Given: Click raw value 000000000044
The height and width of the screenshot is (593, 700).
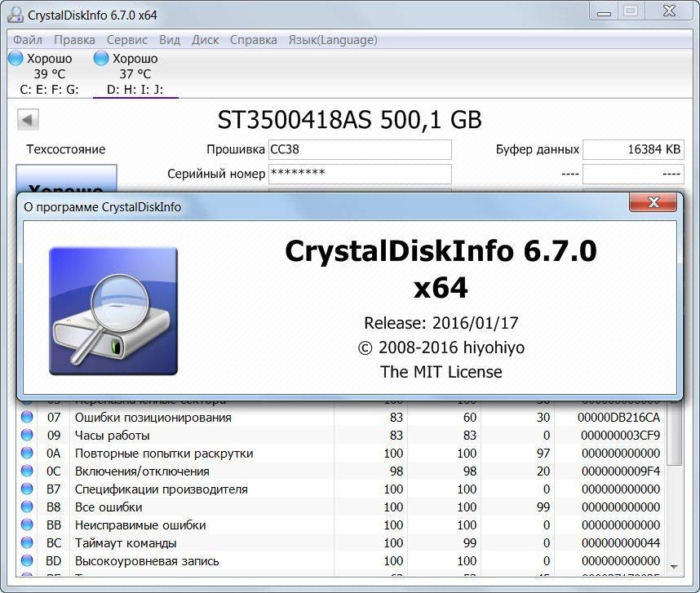Looking at the screenshot, I should (621, 543).
